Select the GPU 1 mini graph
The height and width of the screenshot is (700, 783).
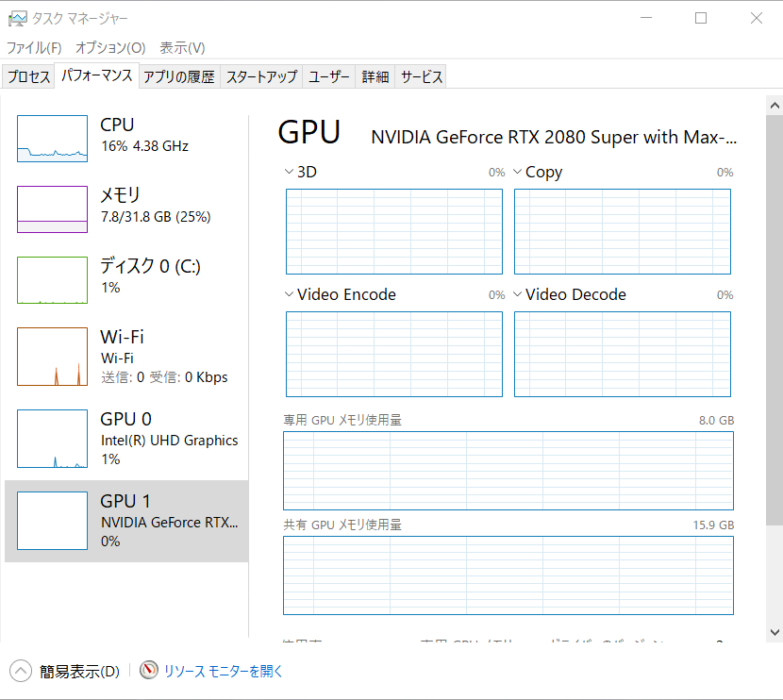tap(53, 520)
